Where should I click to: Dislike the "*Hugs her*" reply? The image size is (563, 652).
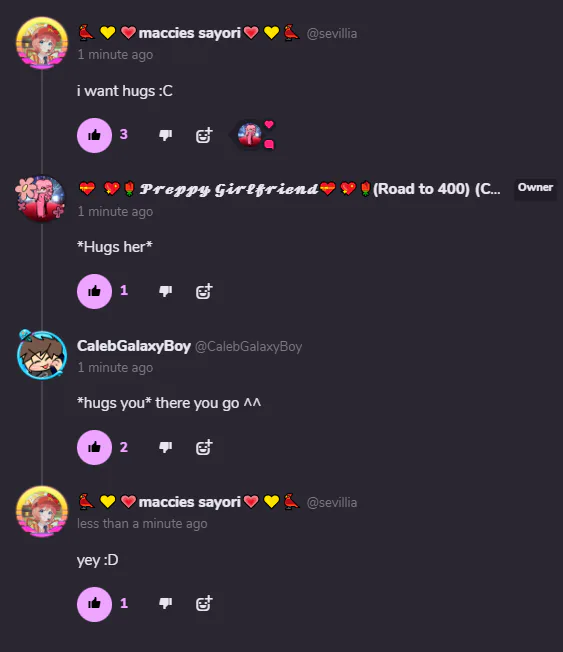165,291
